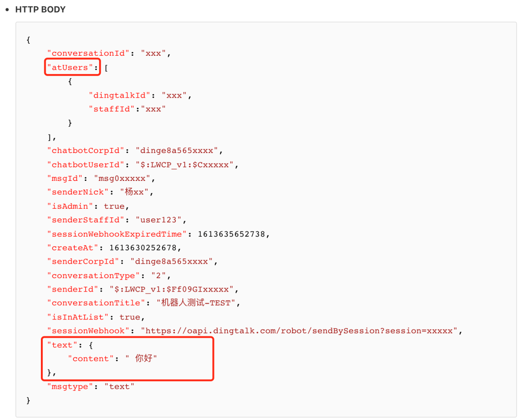Select the "user123" senderStaffId value

click(158, 220)
